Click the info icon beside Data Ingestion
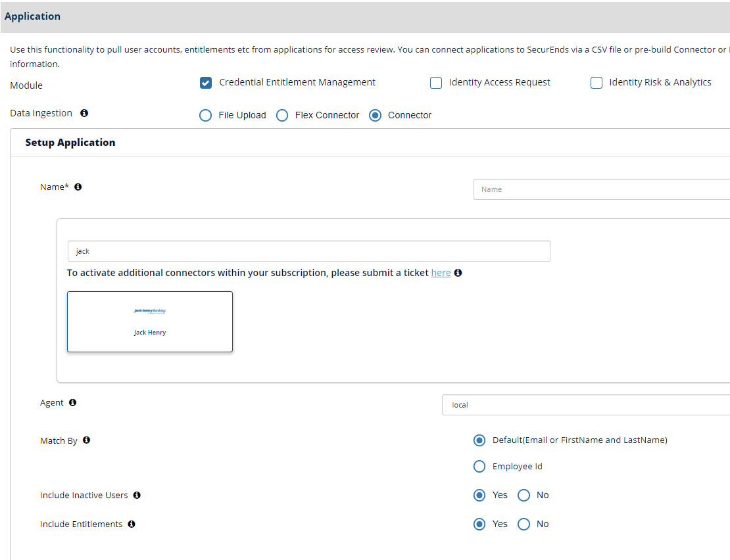This screenshot has height=560, width=730. tap(84, 113)
